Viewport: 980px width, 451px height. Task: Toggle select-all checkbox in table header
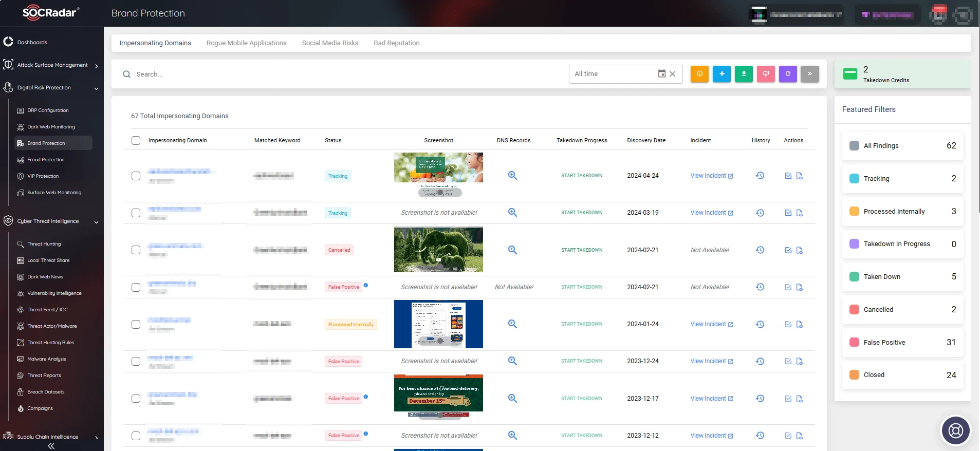pos(136,140)
